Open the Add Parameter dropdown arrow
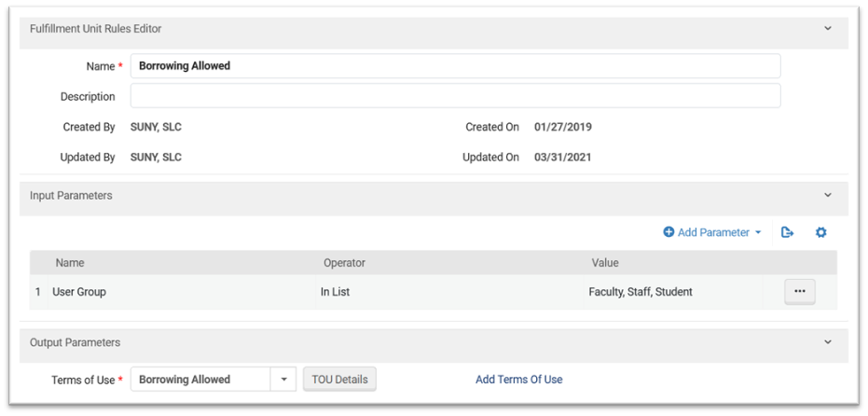 point(758,233)
